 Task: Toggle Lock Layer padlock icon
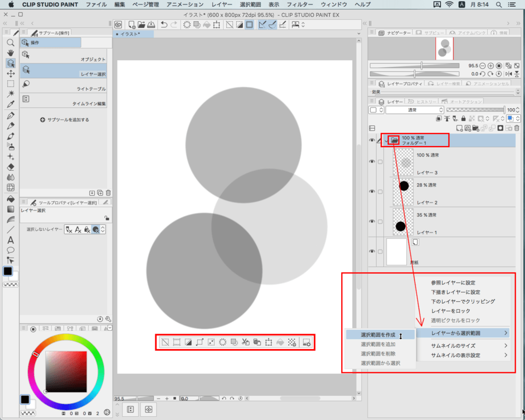[463, 119]
